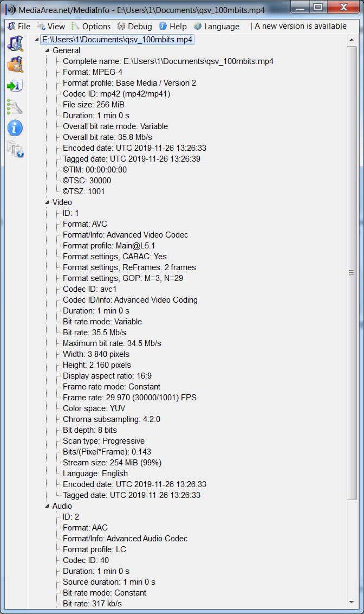Select 'Frame rate mode: Constant' row
The height and width of the screenshot is (614, 364).
tap(112, 387)
